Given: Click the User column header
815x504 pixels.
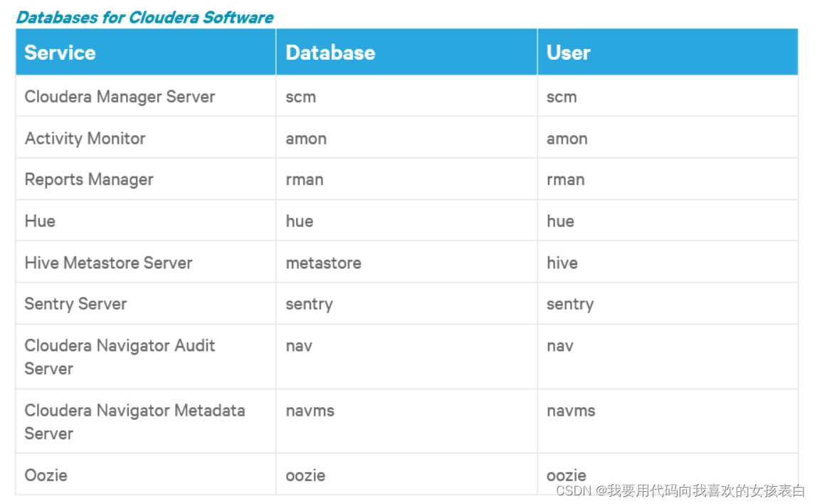Looking at the screenshot, I should 568,53.
